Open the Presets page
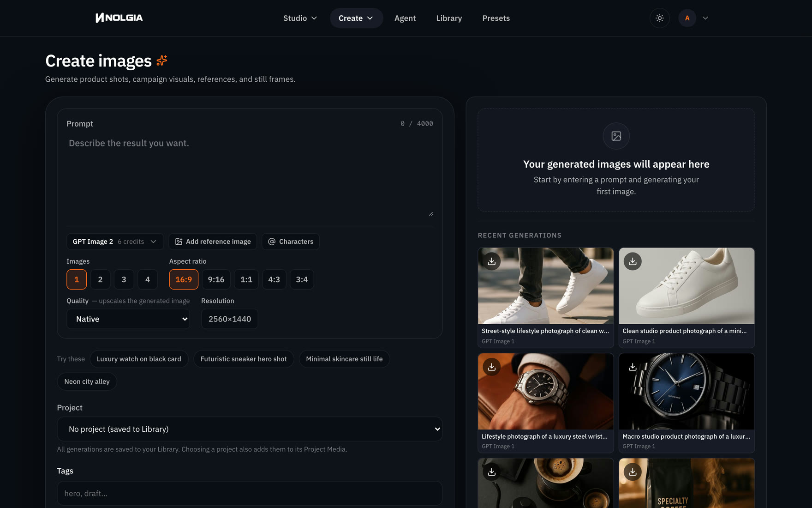The height and width of the screenshot is (508, 812). pos(496,18)
